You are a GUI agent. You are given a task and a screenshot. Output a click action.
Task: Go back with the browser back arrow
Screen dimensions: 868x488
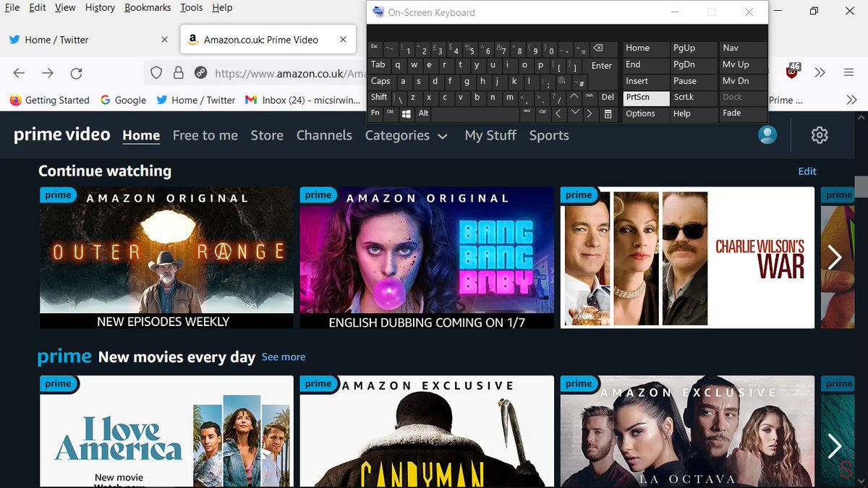[x=20, y=73]
